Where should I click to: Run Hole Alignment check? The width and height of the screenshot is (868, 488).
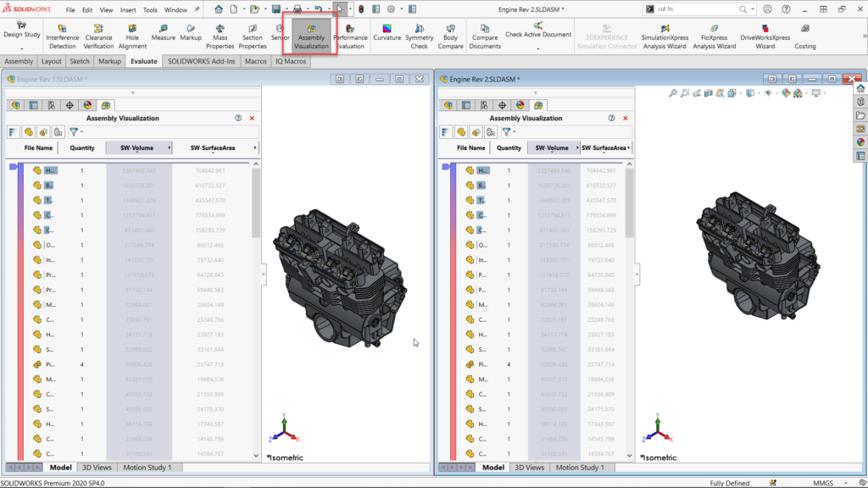(x=132, y=37)
